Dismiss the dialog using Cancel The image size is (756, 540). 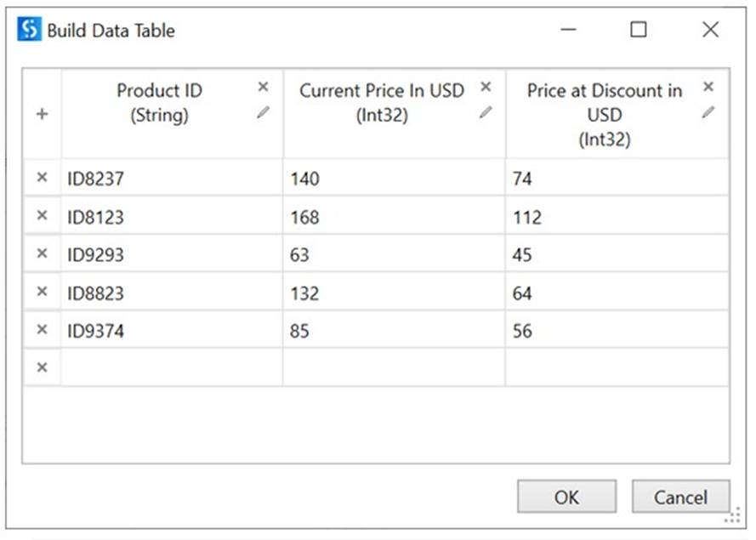pos(680,497)
